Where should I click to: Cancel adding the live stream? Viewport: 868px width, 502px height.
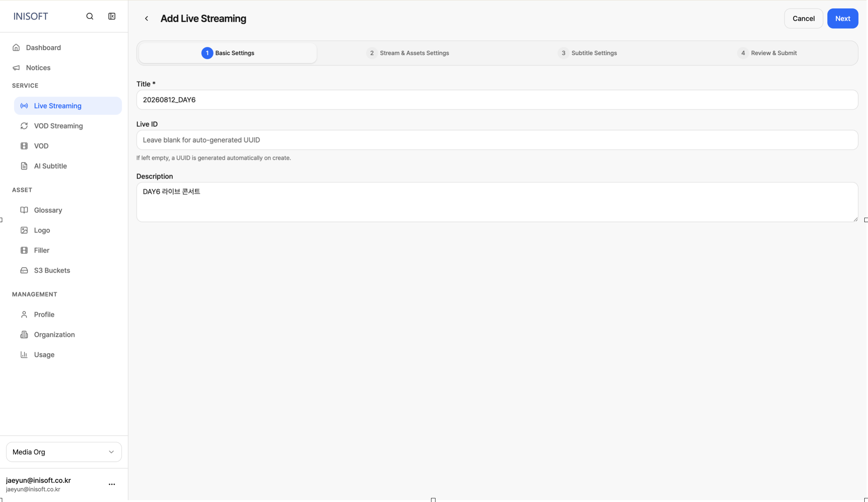point(803,19)
